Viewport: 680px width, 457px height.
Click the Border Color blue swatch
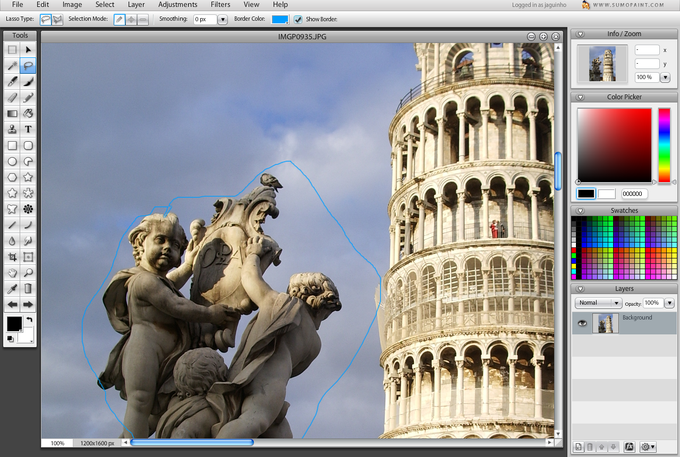coord(280,20)
